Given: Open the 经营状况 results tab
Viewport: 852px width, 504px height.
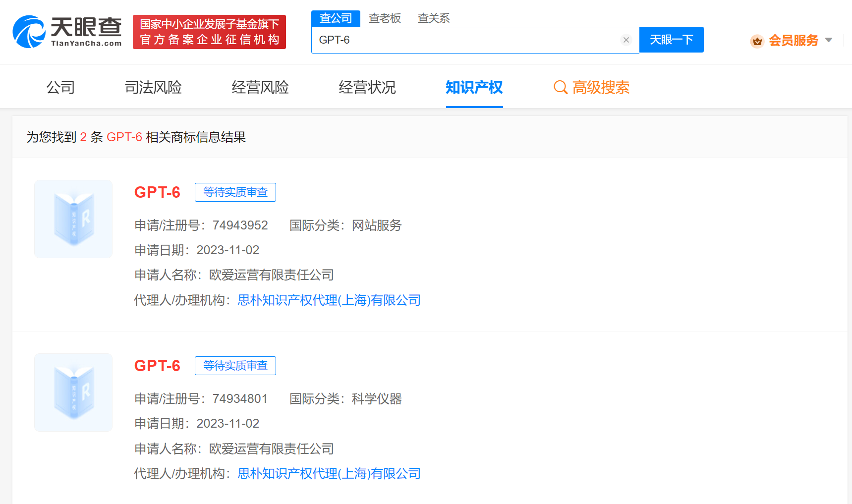Looking at the screenshot, I should point(367,88).
